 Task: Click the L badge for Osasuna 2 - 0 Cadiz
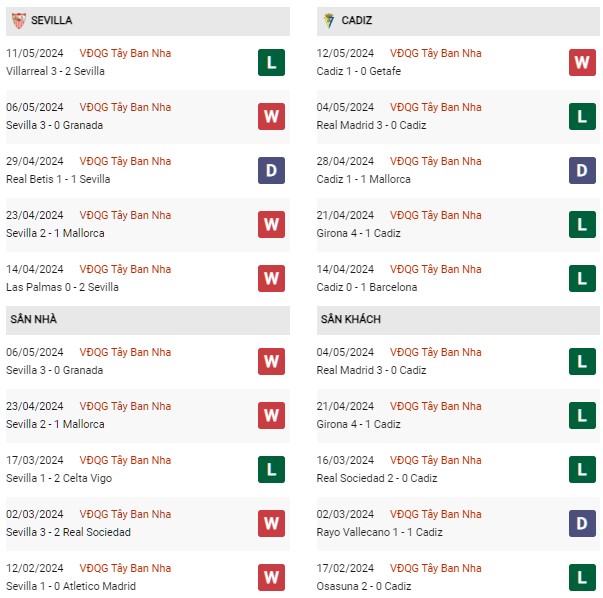tap(582, 577)
